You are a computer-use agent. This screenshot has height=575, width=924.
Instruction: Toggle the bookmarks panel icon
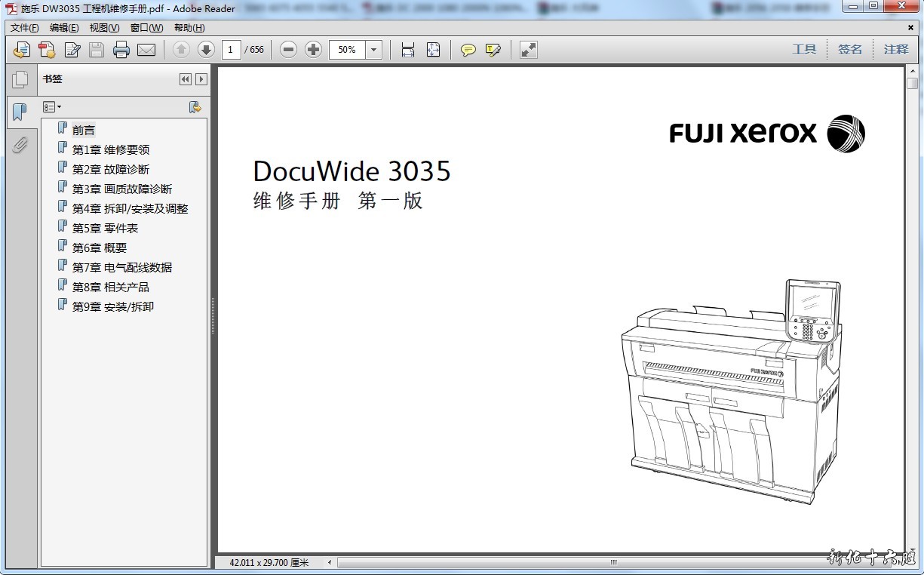[x=20, y=112]
